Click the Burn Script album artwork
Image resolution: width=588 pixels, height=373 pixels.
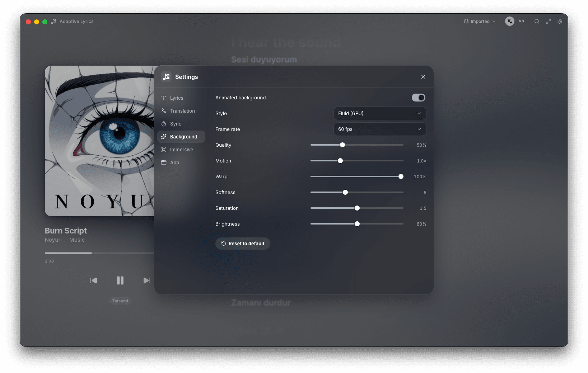[99, 141]
